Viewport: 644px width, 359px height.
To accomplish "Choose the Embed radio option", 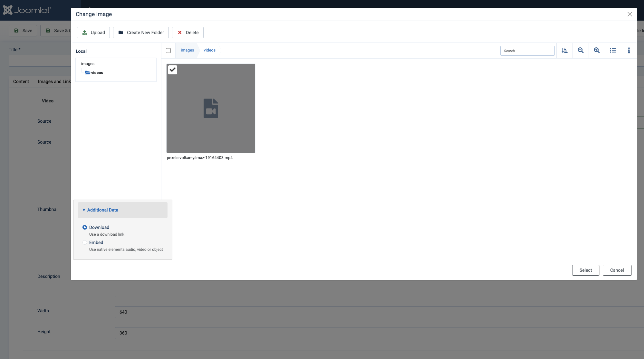I will click(85, 242).
